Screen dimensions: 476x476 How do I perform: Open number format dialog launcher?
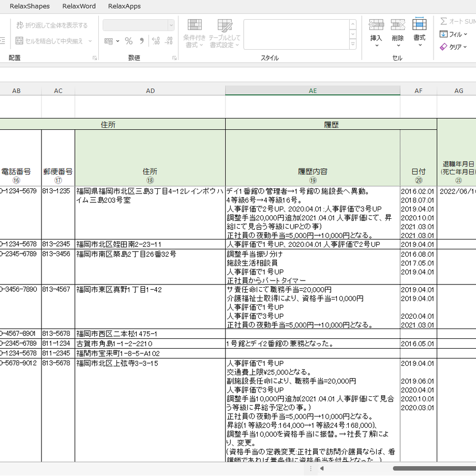pyautogui.click(x=174, y=58)
